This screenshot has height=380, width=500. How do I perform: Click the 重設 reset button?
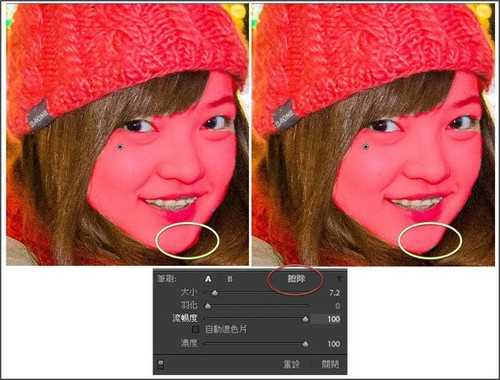tap(291, 364)
